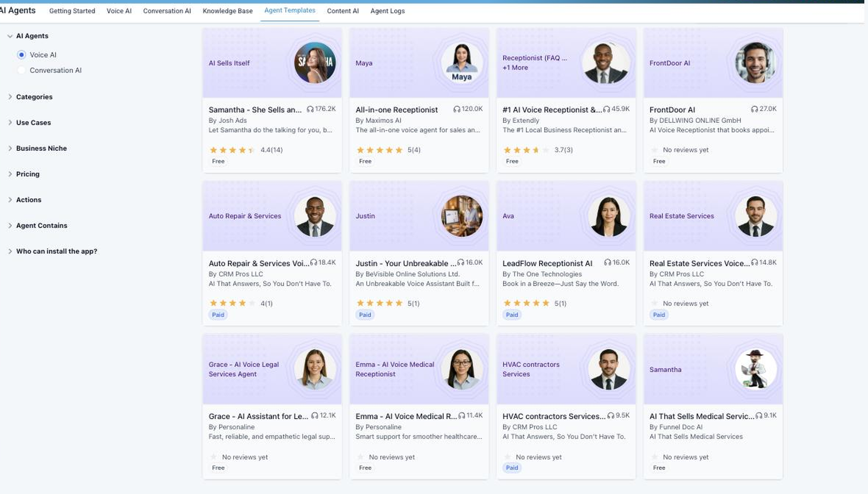Click headset icon beside Justin's 16.0K
This screenshot has height=494, width=868.
tap(460, 262)
